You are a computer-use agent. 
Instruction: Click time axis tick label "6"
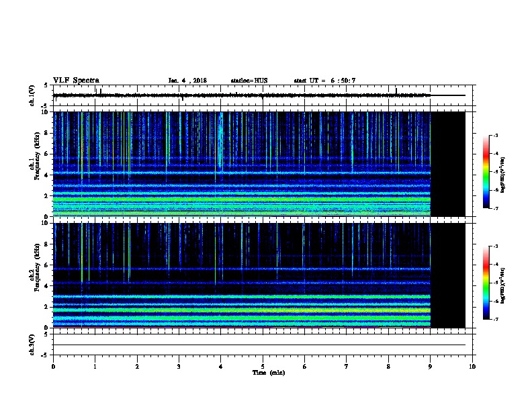click(x=304, y=366)
